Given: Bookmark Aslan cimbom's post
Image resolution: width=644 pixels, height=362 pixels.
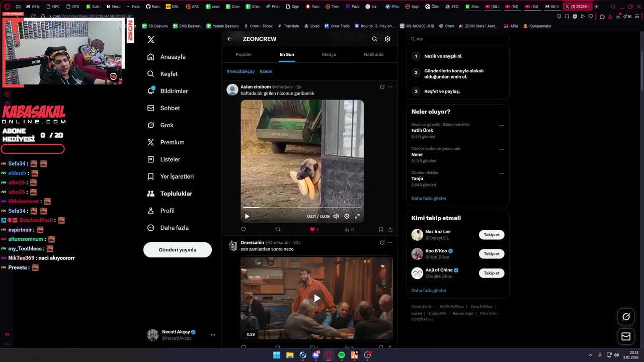Looking at the screenshot, I should (x=381, y=229).
